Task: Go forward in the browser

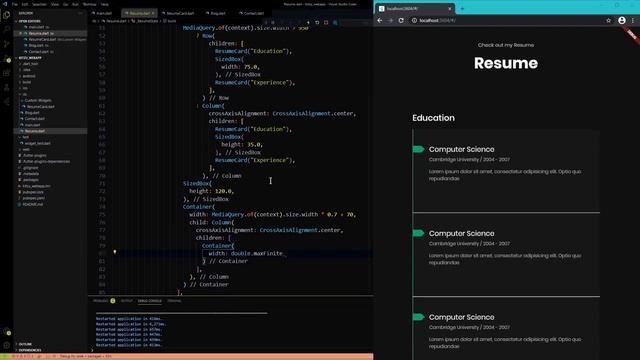Action: point(391,20)
